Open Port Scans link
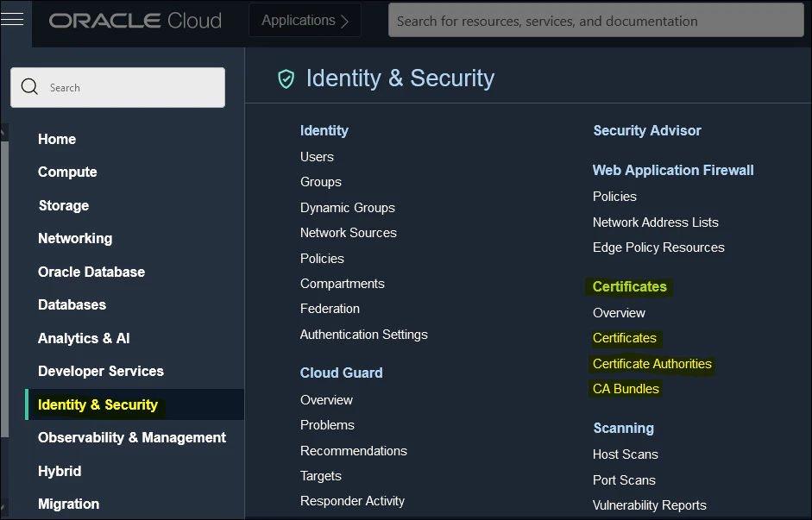 [x=624, y=480]
